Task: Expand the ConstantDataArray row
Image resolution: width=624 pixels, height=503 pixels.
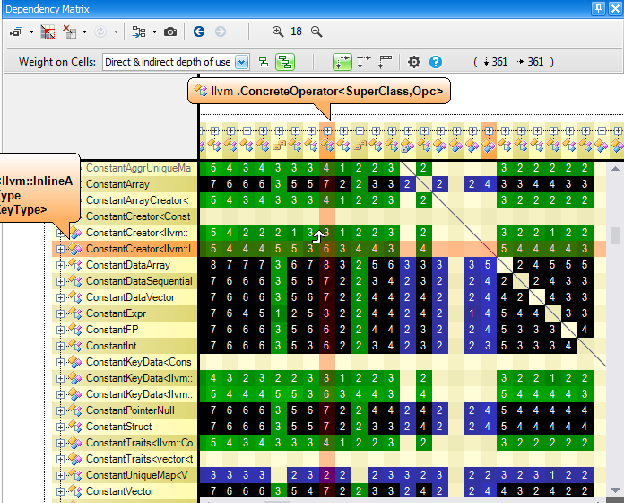Action: point(60,265)
